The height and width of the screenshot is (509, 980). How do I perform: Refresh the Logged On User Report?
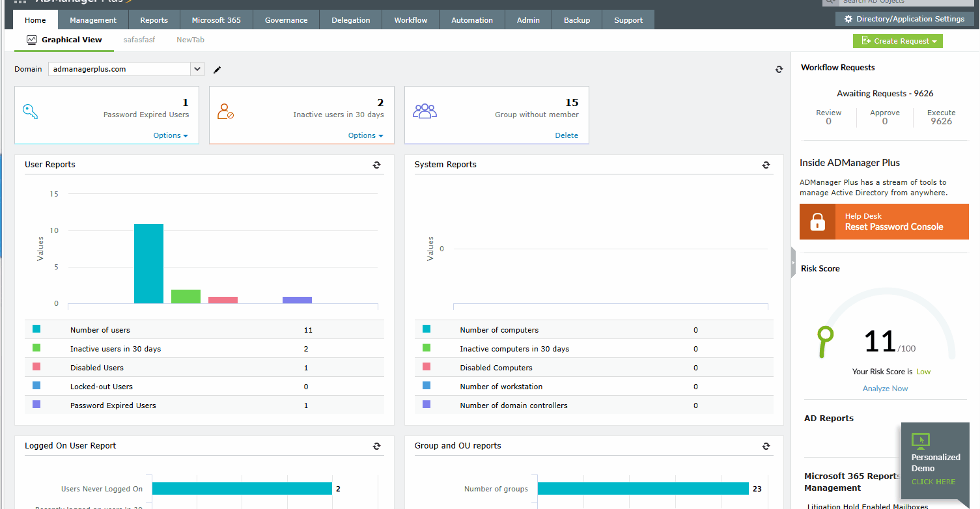click(x=376, y=447)
